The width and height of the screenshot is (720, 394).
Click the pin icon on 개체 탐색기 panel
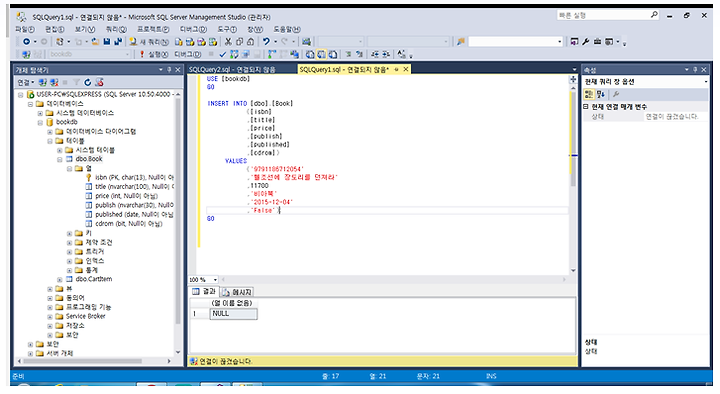(169, 70)
